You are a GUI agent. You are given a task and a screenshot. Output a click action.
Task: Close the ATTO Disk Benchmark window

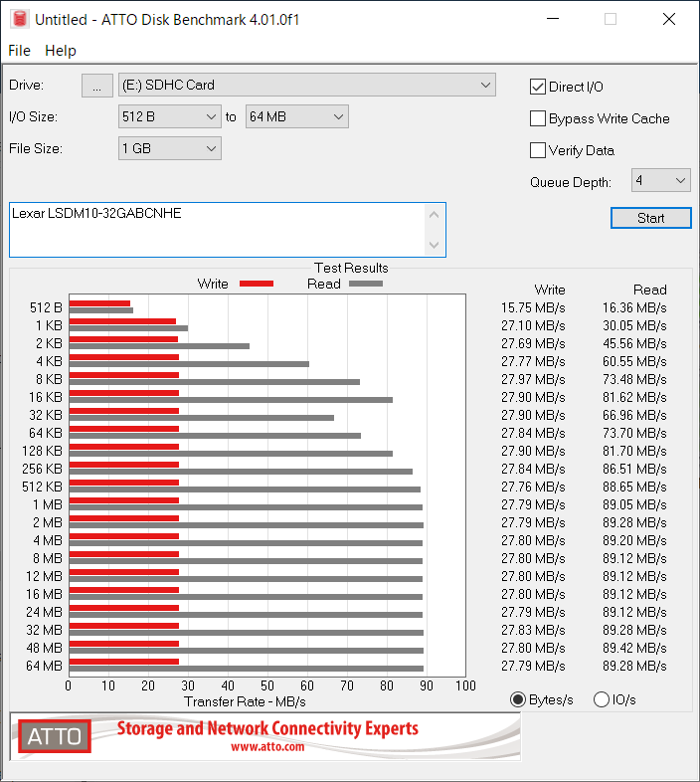pos(669,19)
